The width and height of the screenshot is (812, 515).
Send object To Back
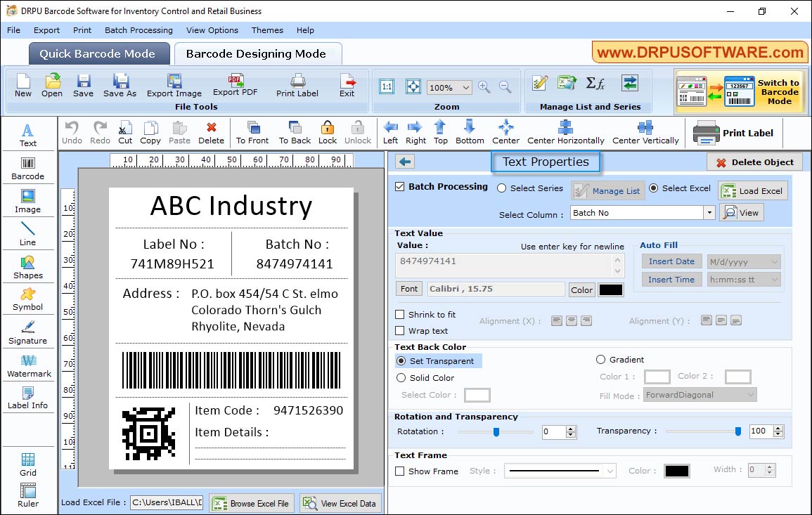(x=294, y=132)
